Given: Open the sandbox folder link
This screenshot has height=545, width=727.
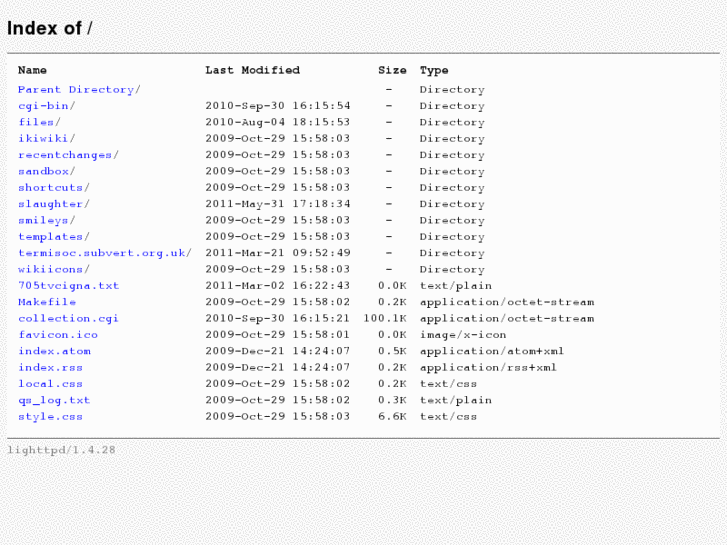Looking at the screenshot, I should (x=44, y=171).
